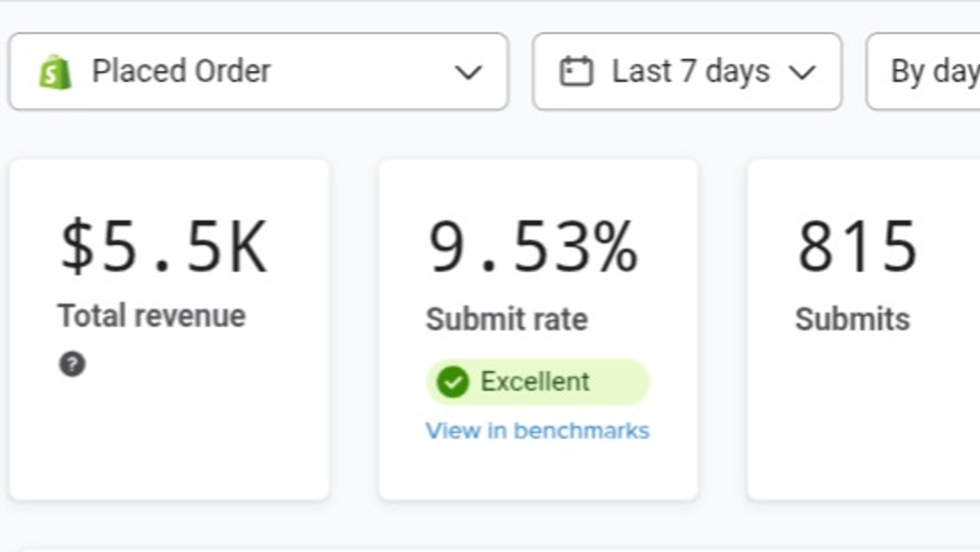Image resolution: width=980 pixels, height=552 pixels.
Task: Expand the Last 7 days chevron
Action: pyautogui.click(x=802, y=72)
